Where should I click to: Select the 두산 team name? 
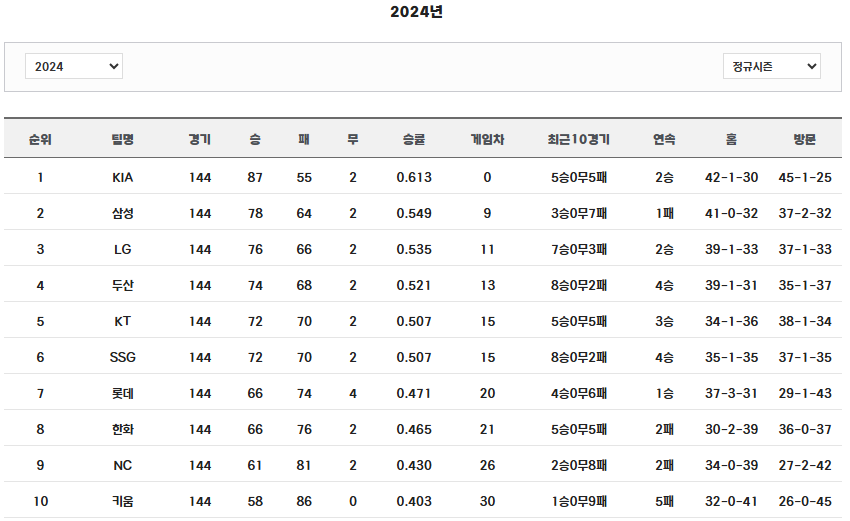(123, 285)
